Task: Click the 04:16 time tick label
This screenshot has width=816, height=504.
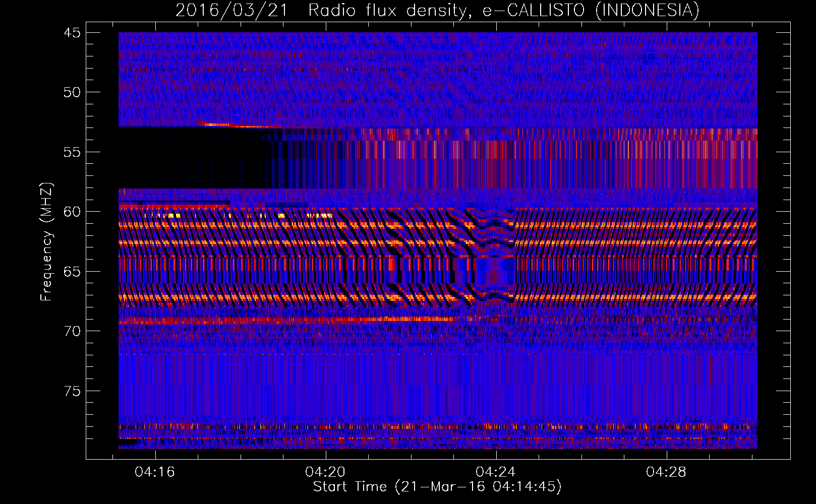Action: point(155,472)
